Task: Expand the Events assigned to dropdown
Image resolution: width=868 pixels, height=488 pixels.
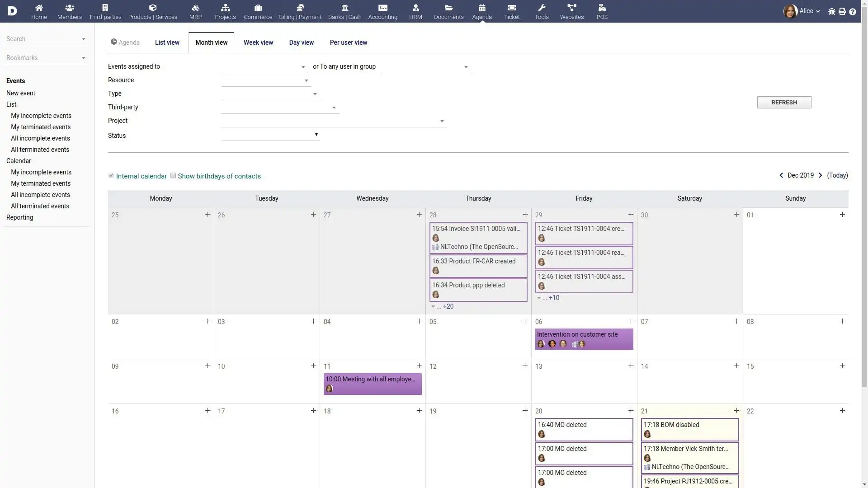Action: tap(303, 66)
